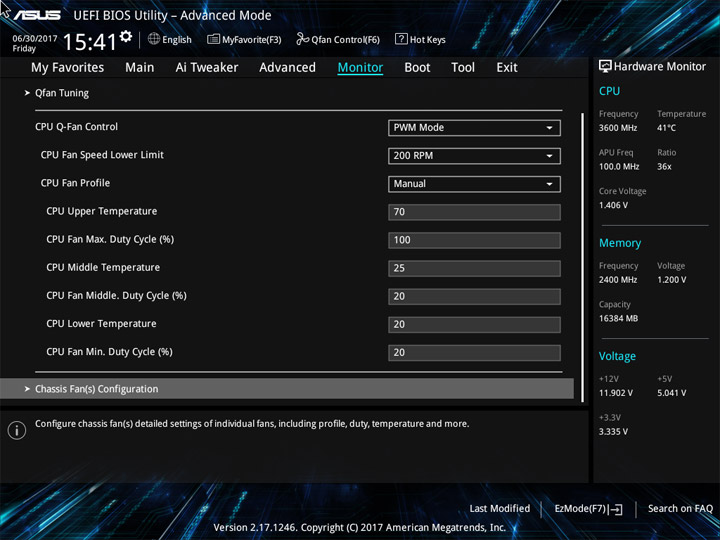Screen dimensions: 720x540
Task: Select the Monitor tab
Action: (x=360, y=68)
